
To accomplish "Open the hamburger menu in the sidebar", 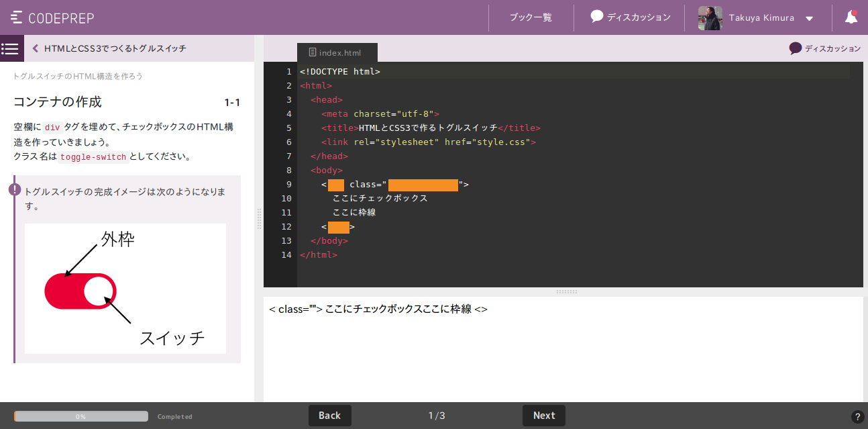I will pos(11,48).
